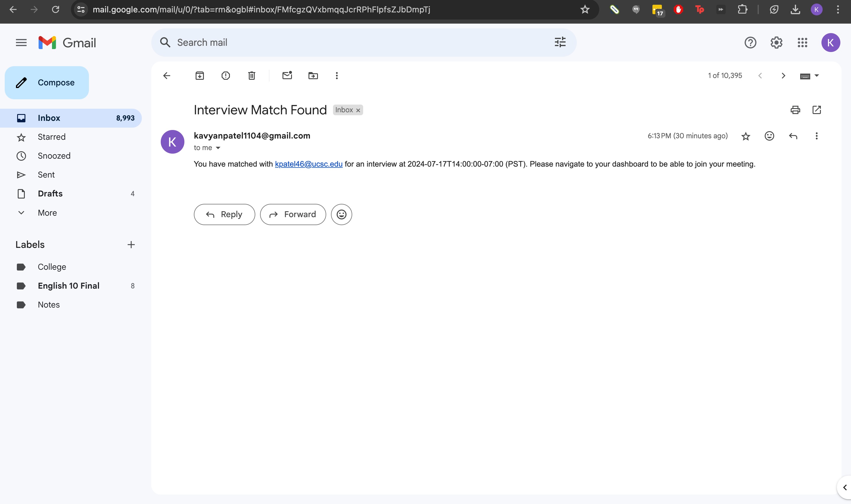Click the Forward button

point(293,214)
